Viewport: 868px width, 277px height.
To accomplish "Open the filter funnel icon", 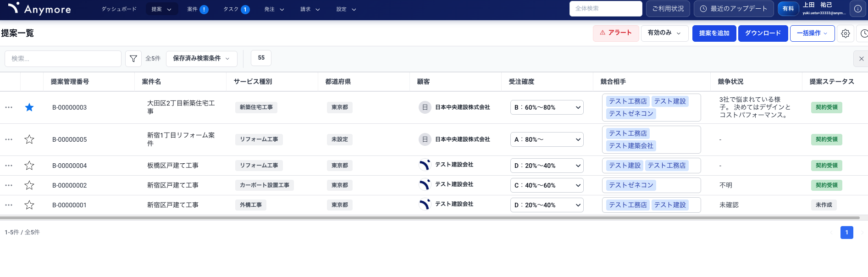I will [x=133, y=59].
